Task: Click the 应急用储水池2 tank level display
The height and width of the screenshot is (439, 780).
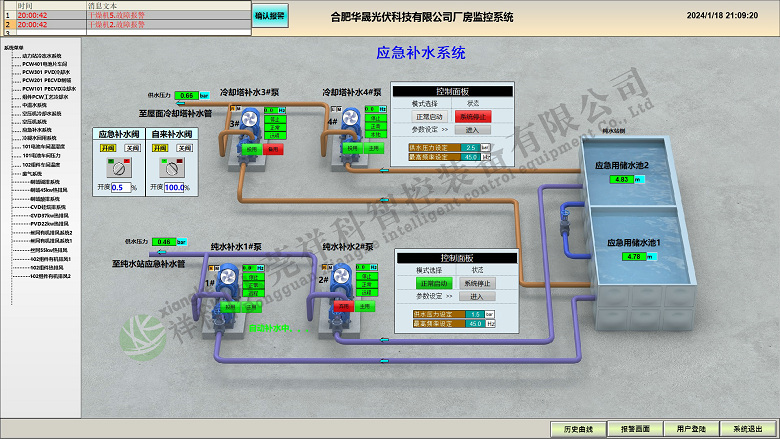Action: [x=621, y=179]
